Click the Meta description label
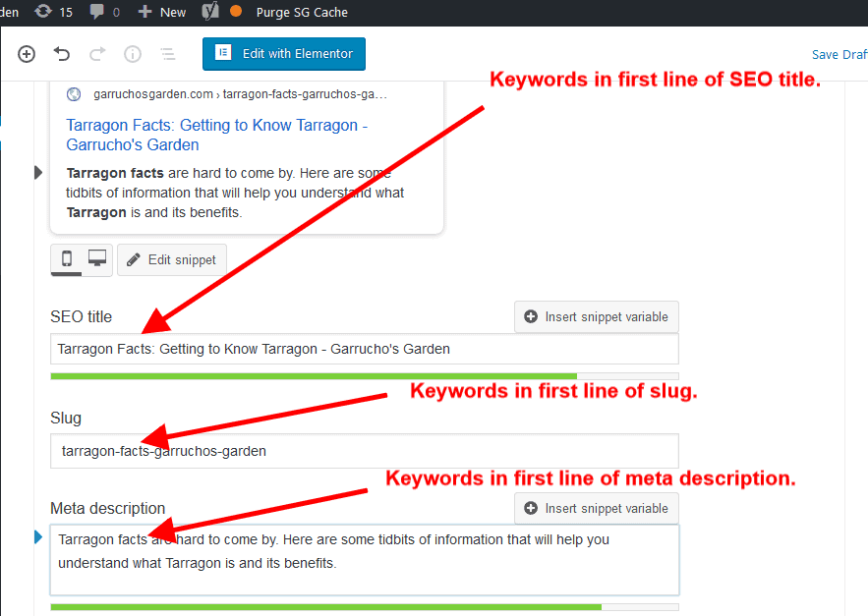The width and height of the screenshot is (868, 616). pyautogui.click(x=108, y=508)
